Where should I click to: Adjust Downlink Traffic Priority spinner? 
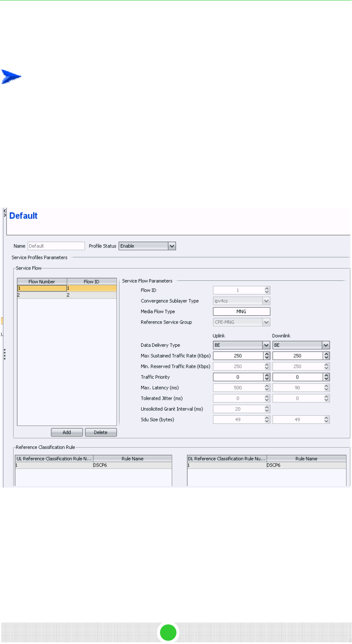click(326, 377)
